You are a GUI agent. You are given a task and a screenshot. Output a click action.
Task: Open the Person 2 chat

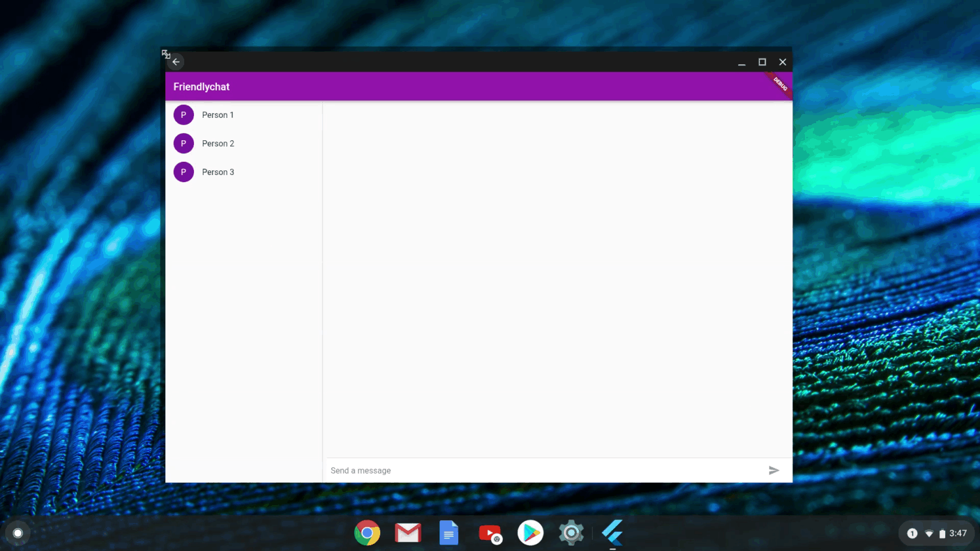pyautogui.click(x=218, y=143)
